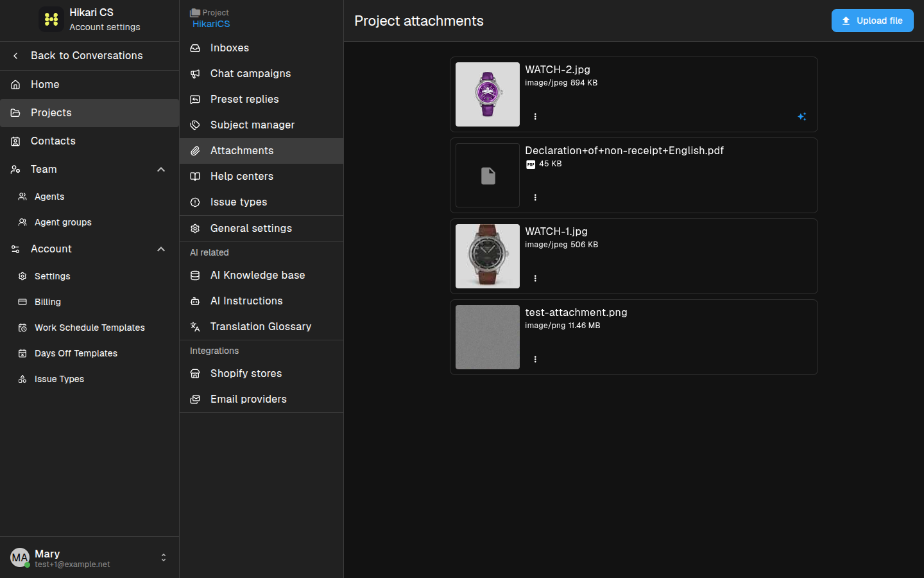924x578 pixels.
Task: Click the Agents people icon
Action: 22,197
